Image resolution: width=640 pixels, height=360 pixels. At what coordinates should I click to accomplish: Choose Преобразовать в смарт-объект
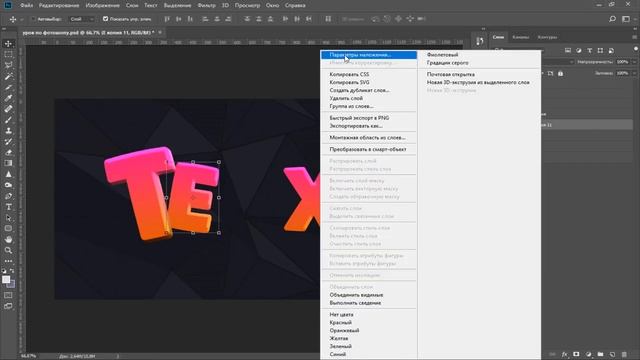(x=369, y=149)
